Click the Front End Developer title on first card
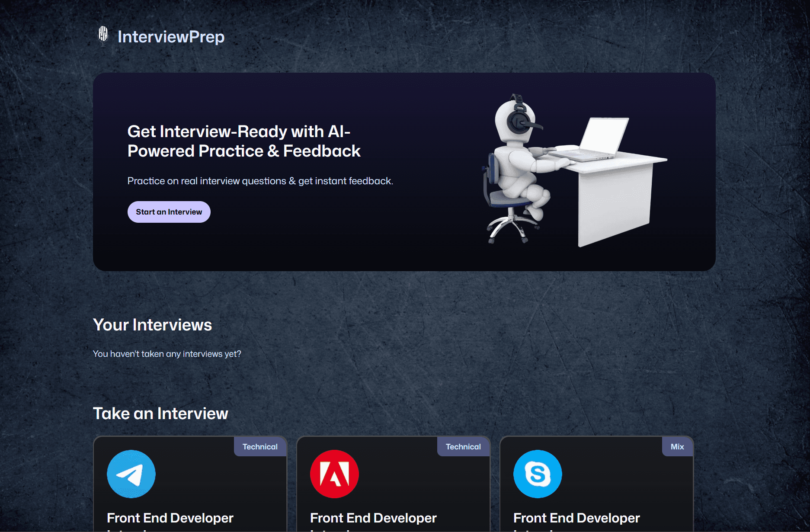The height and width of the screenshot is (532, 810). (x=170, y=518)
